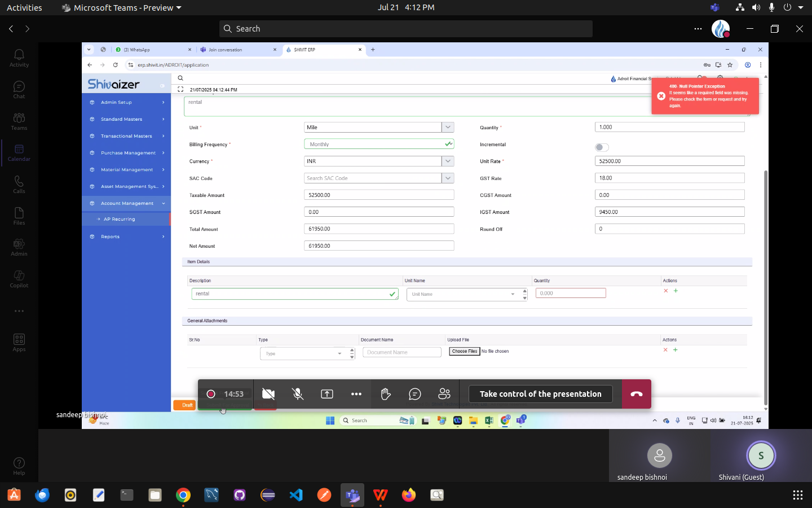Open the Teams Activity bell icon

pyautogui.click(x=19, y=58)
